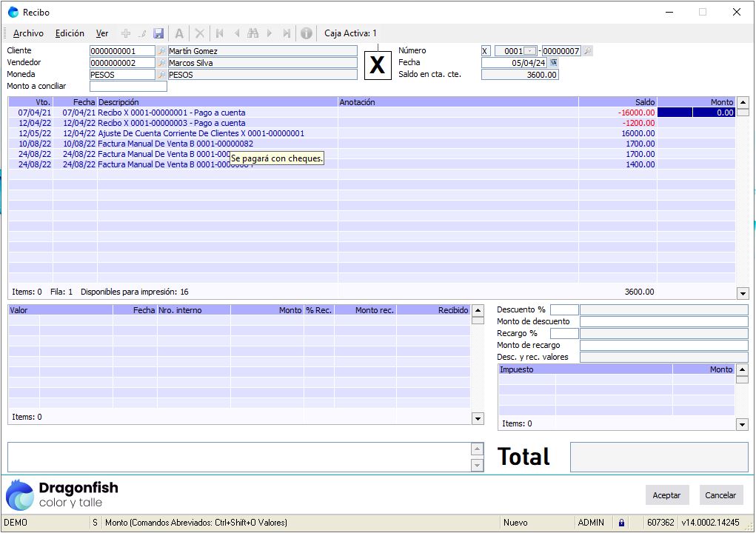
Task: Go to first record icon
Action: click(x=220, y=33)
